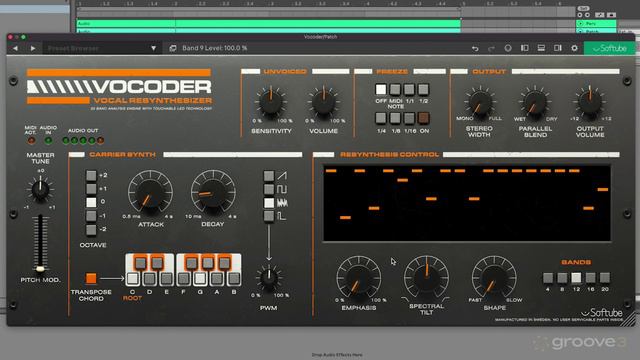Image resolution: width=640 pixels, height=360 pixels.
Task: Click the Shape knob
Action: [494, 279]
